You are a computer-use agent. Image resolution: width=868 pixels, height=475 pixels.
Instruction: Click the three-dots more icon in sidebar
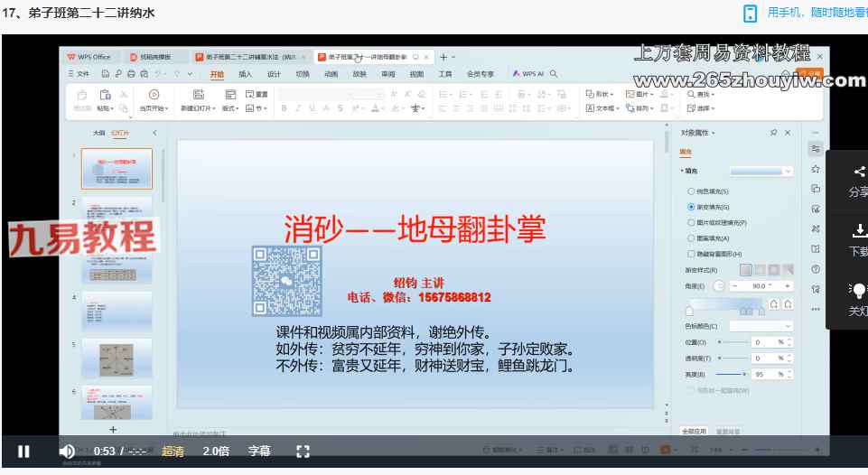(816, 310)
